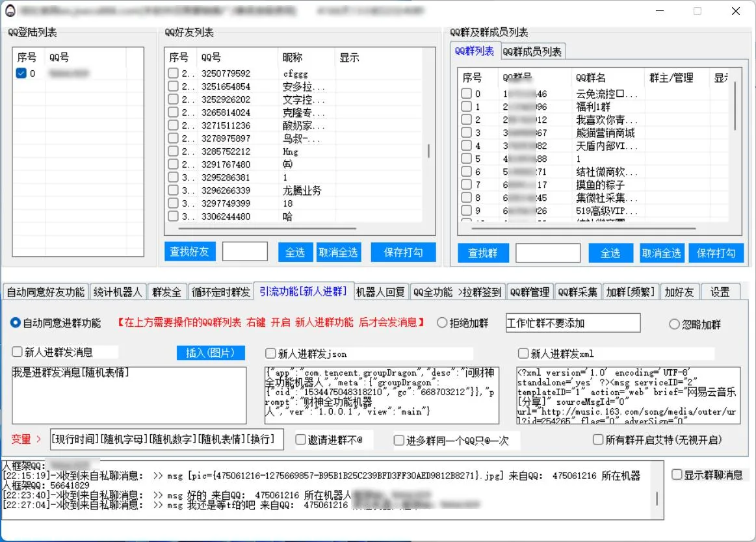Select the 拒绝加群 radio button
The width and height of the screenshot is (756, 542).
pos(441,322)
